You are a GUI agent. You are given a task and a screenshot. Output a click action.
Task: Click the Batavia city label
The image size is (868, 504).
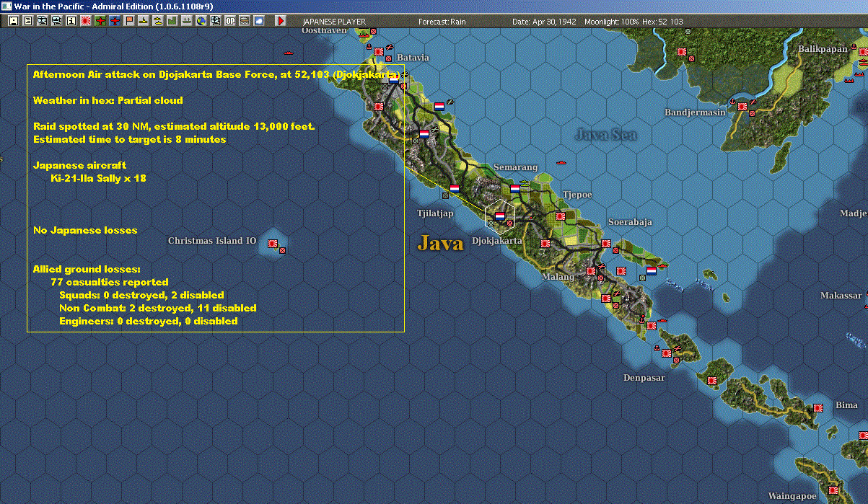[x=413, y=58]
